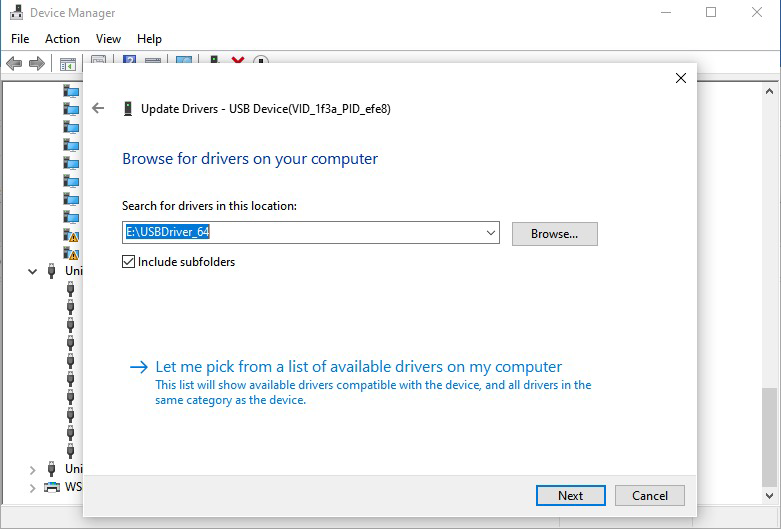
Task: Expand the WS category chevron
Action: 32,488
